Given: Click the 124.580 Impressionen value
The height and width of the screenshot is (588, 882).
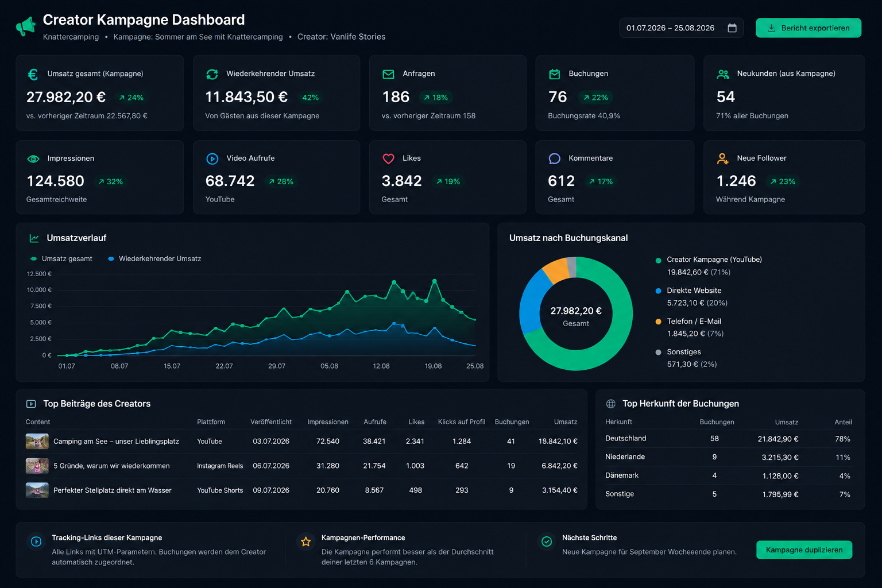Looking at the screenshot, I should tap(55, 181).
